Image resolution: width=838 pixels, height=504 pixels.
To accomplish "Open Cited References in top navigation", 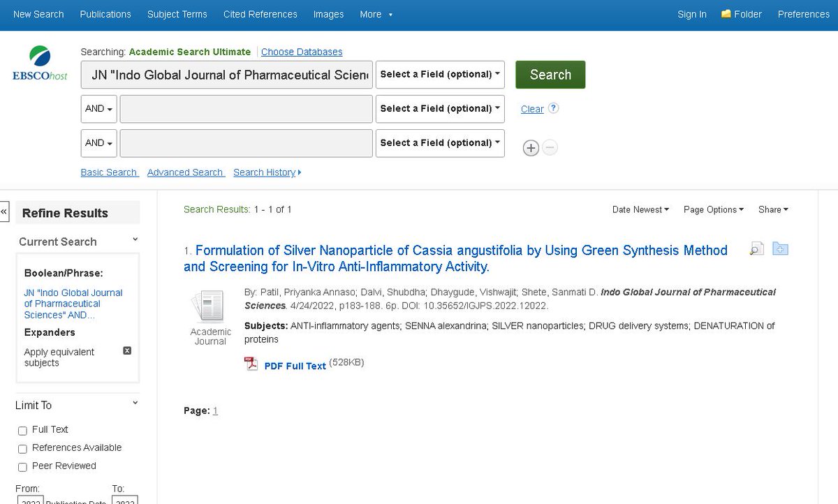I will coord(260,14).
